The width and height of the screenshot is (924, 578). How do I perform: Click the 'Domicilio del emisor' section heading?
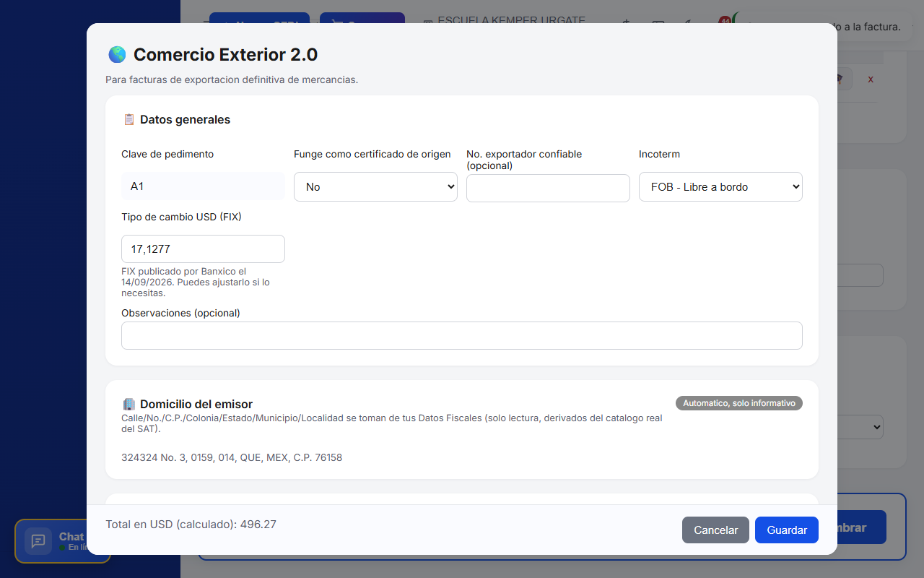click(x=196, y=404)
